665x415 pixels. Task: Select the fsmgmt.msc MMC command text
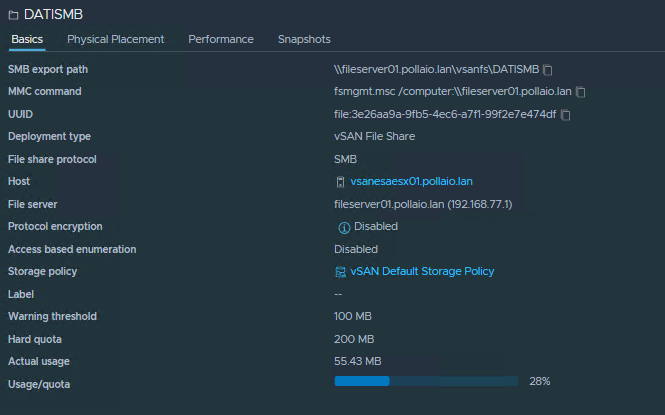coord(453,91)
